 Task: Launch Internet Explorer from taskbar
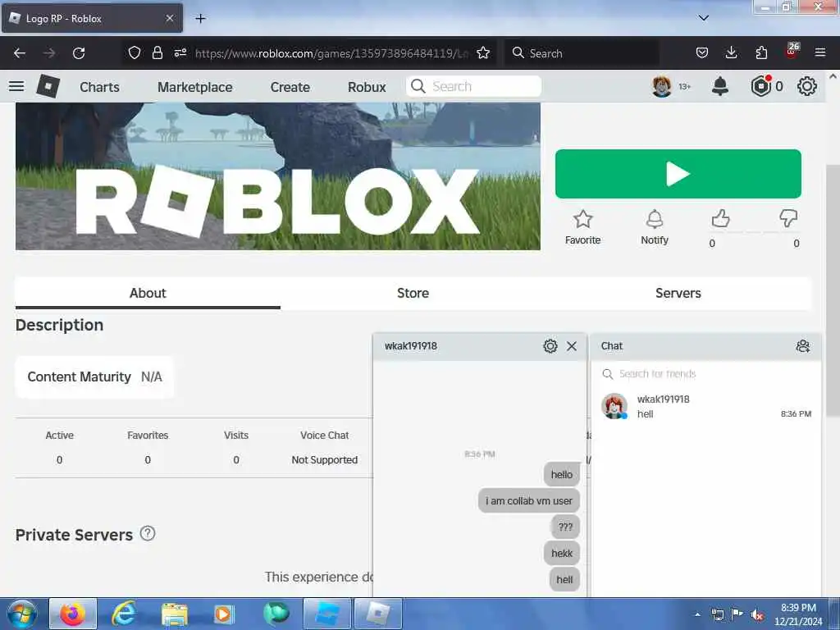click(124, 614)
